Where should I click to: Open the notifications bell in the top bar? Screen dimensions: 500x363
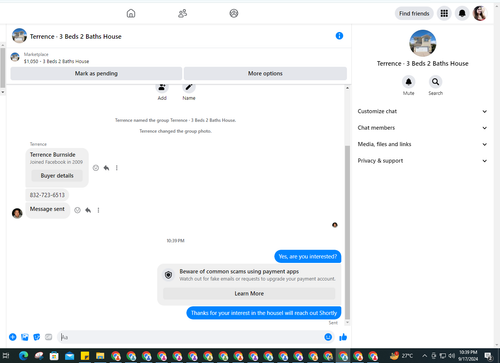(x=462, y=13)
